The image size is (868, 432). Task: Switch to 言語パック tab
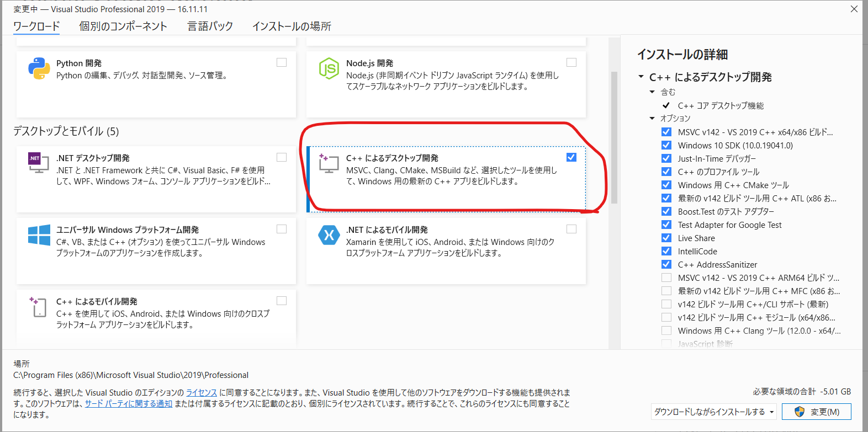pos(210,26)
